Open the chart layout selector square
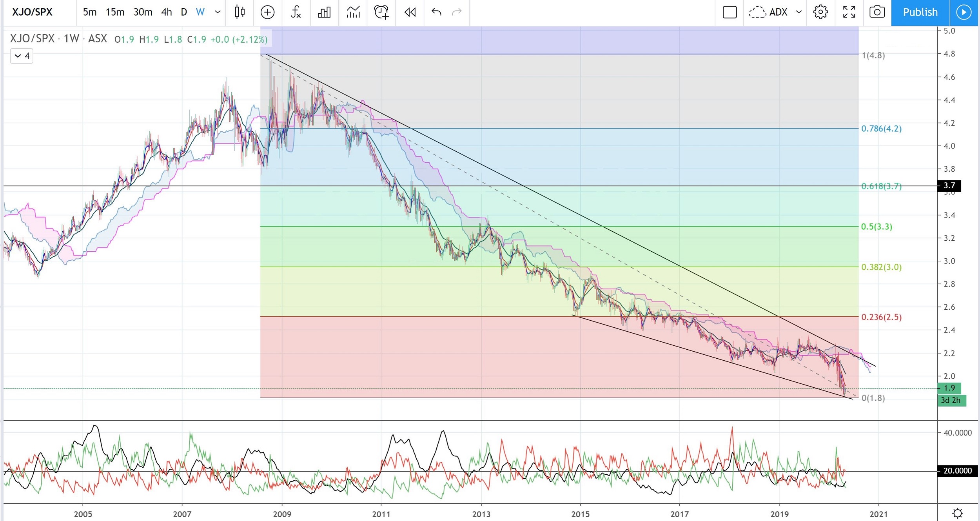This screenshot has width=980, height=521. [730, 12]
